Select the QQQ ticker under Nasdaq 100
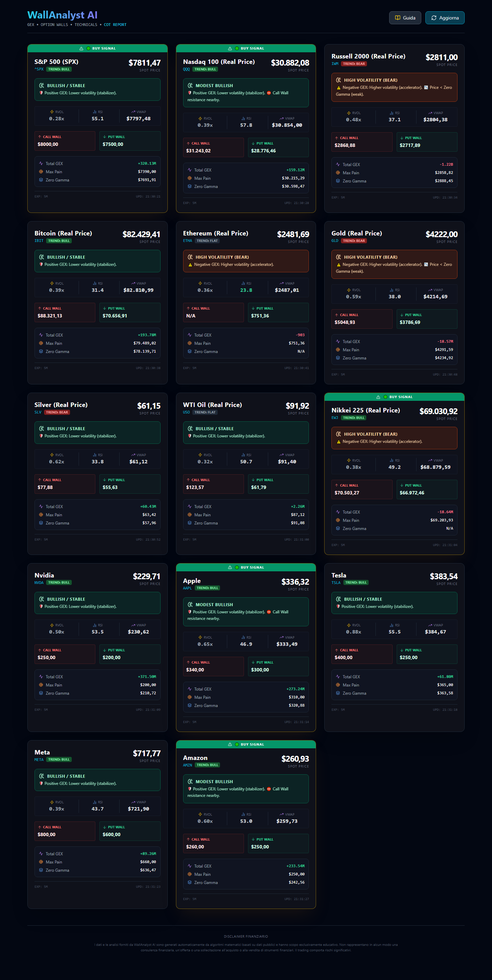The image size is (492, 980). 187,69
